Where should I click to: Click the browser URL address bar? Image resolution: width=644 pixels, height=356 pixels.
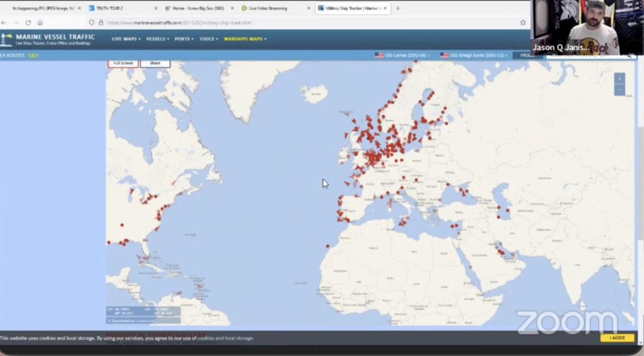click(307, 23)
